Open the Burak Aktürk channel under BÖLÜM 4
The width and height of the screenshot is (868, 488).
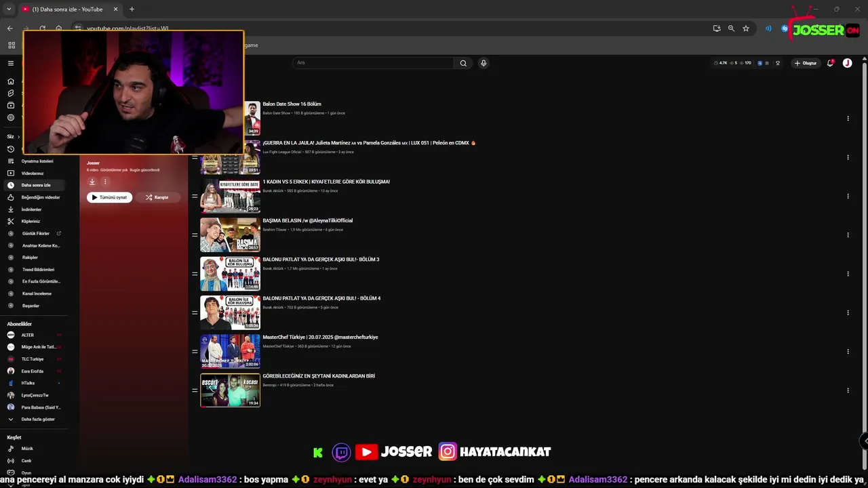tap(273, 308)
